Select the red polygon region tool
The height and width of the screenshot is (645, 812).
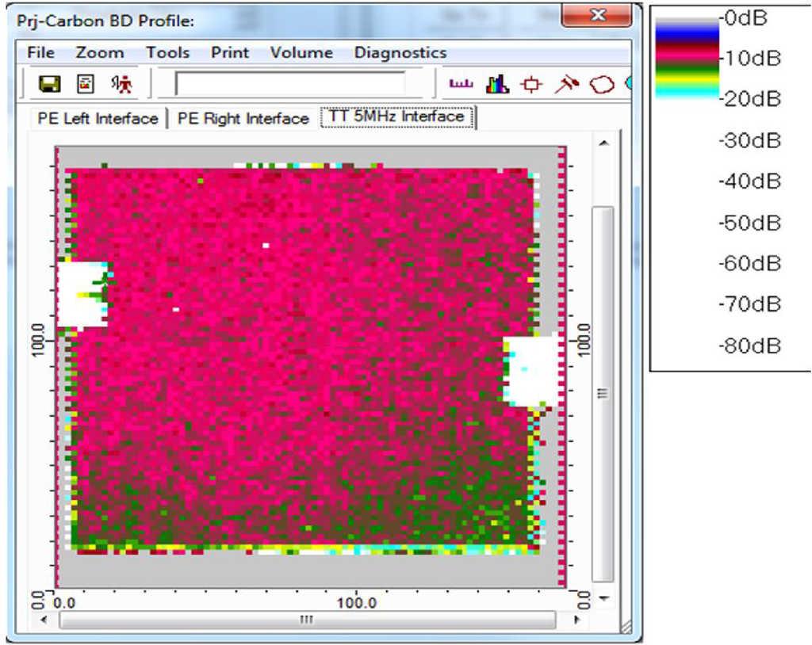(602, 84)
